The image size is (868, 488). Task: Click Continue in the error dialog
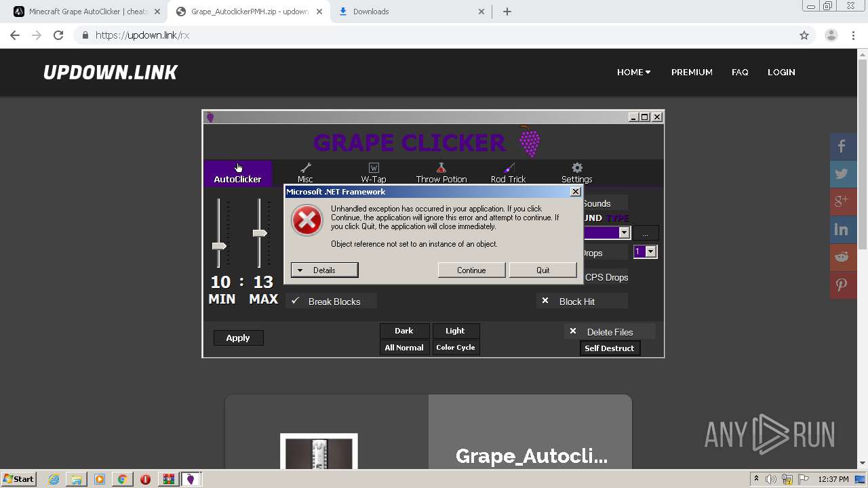(471, 270)
